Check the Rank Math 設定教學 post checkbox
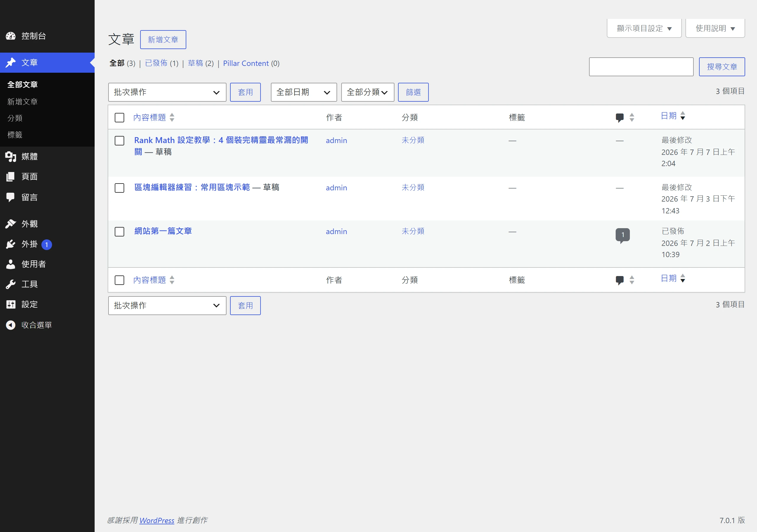 119,141
